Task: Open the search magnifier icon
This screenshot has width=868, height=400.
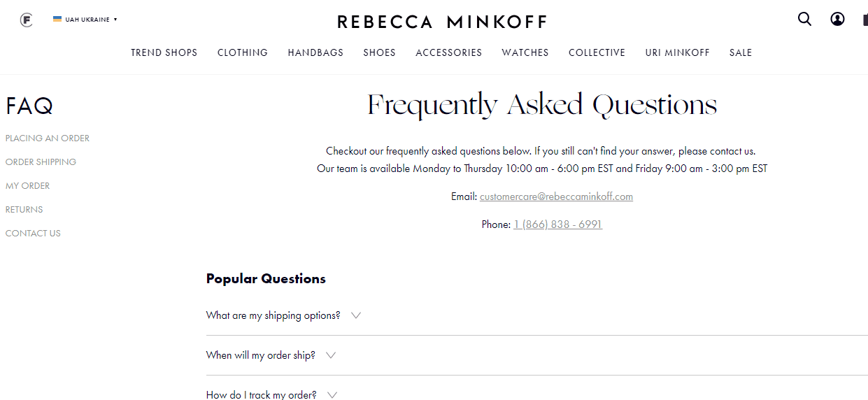Action: coord(804,19)
